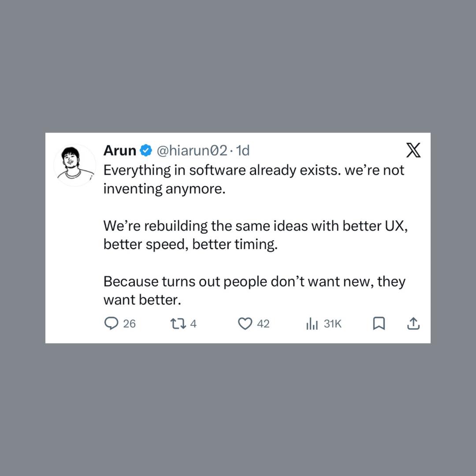Viewport: 476px width, 476px height.
Task: Open view analytics bar chart icon
Action: click(x=312, y=324)
